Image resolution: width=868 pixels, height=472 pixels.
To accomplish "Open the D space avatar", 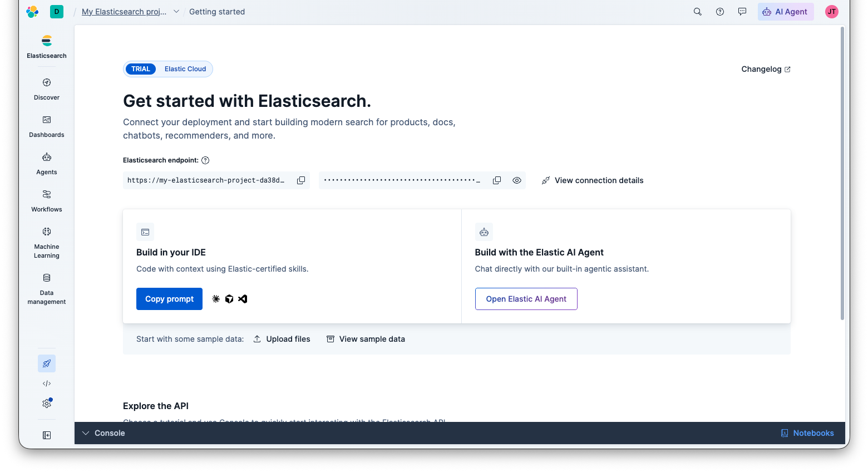I will pyautogui.click(x=57, y=12).
